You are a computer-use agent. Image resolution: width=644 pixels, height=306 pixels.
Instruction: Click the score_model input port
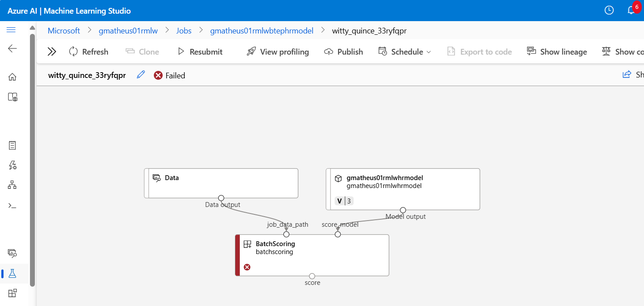pos(338,234)
